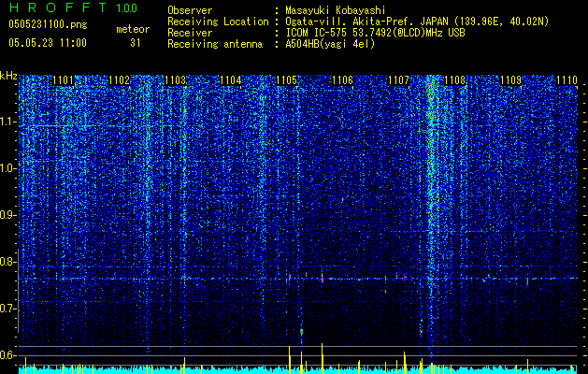Click the 1101 time marker
Viewport: 588px width, 374px height.
tap(63, 80)
